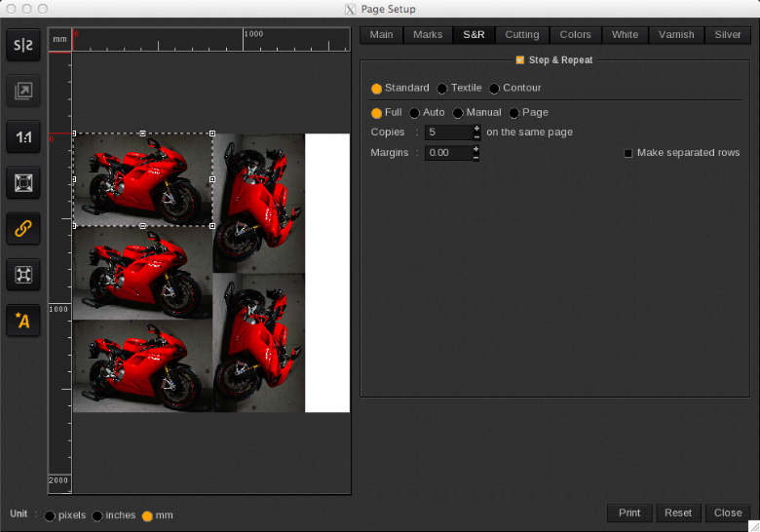
Task: Switch to the Cutting tab
Action: coord(522,35)
